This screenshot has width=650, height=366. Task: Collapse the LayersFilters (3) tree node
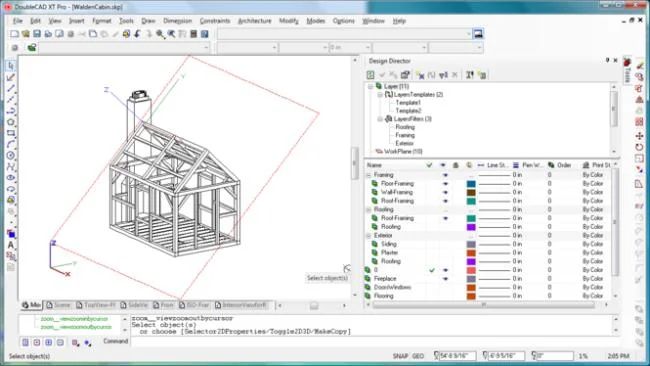[x=380, y=119]
